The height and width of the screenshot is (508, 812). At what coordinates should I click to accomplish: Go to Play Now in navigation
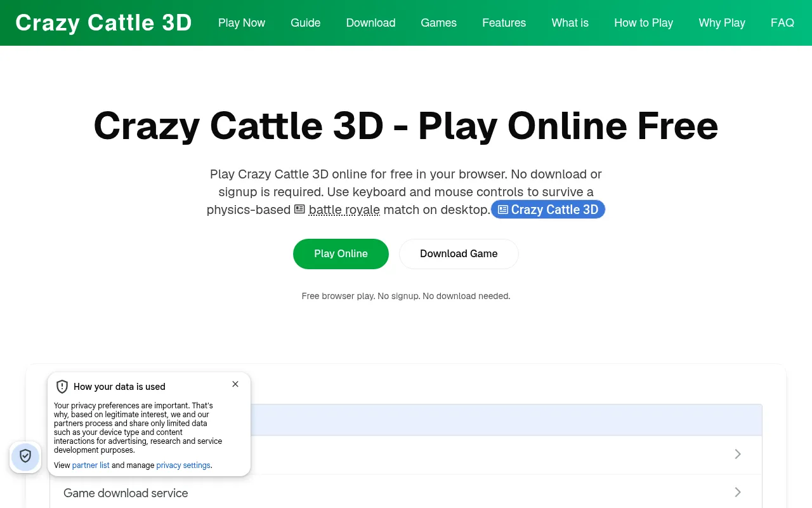coord(242,23)
